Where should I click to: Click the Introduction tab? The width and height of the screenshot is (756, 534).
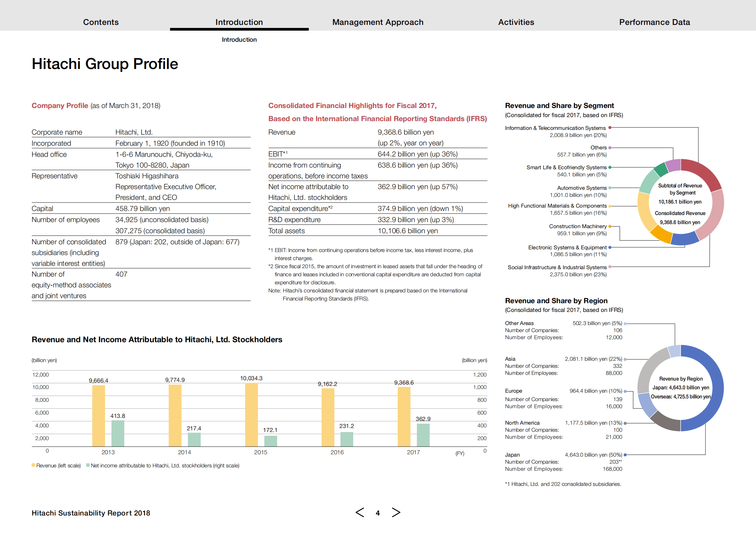(239, 22)
